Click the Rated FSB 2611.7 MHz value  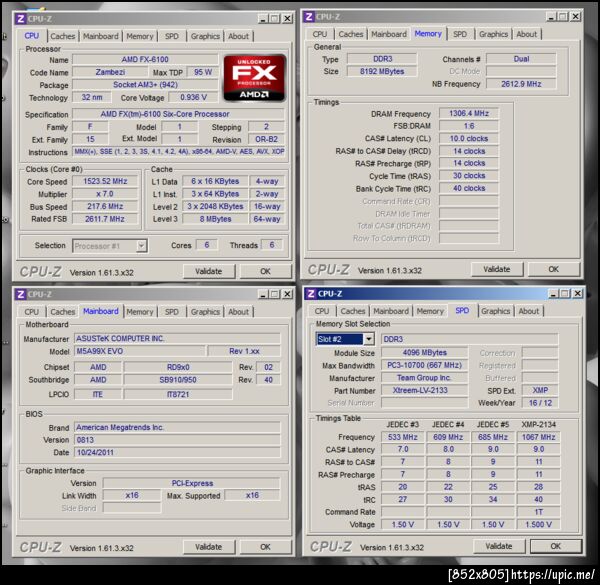tap(105, 219)
